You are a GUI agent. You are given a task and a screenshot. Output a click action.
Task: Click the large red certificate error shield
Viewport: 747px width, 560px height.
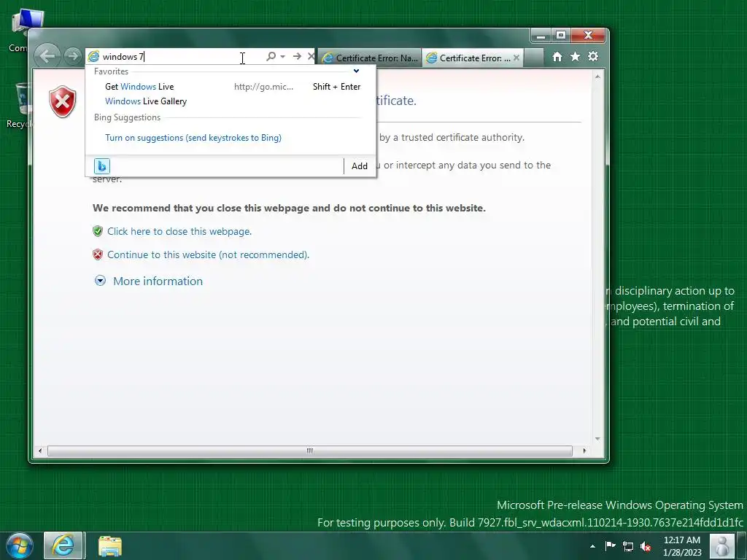click(x=63, y=101)
